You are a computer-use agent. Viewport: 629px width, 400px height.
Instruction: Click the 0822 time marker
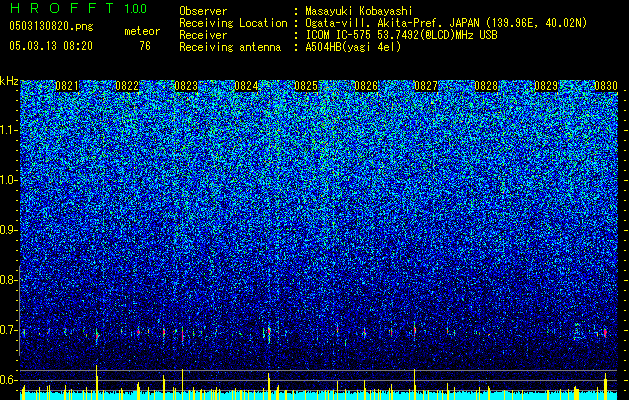click(127, 86)
